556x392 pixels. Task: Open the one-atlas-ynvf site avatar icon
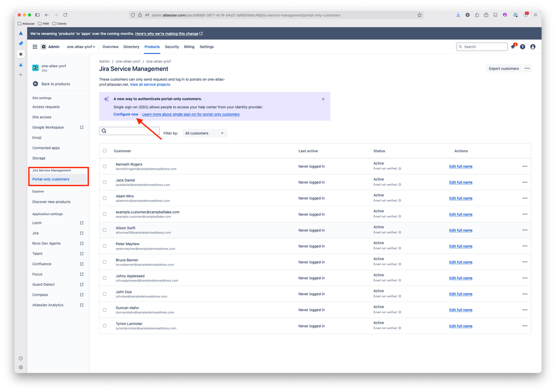36,68
